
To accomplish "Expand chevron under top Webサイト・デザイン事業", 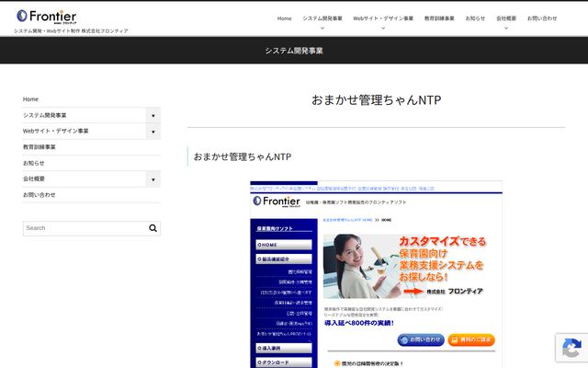I will [383, 28].
